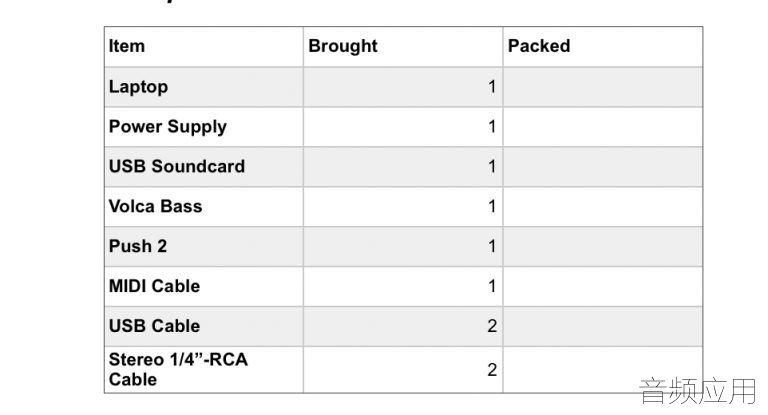Viewport: 768px width, 415px height.
Task: Click the Volca Bass item cell
Action: click(x=204, y=207)
